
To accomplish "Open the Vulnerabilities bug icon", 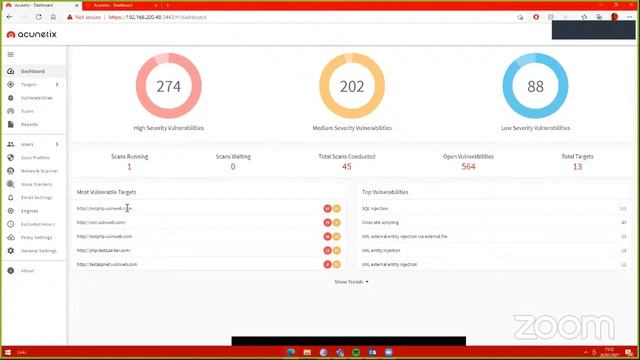I will (x=11, y=98).
